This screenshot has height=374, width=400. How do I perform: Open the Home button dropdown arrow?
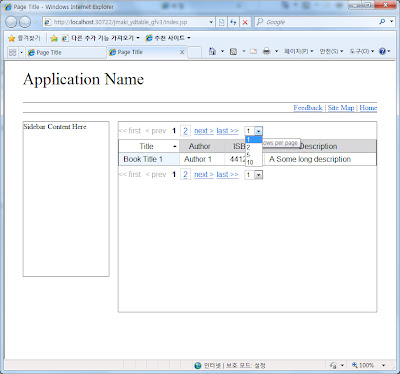(x=222, y=51)
